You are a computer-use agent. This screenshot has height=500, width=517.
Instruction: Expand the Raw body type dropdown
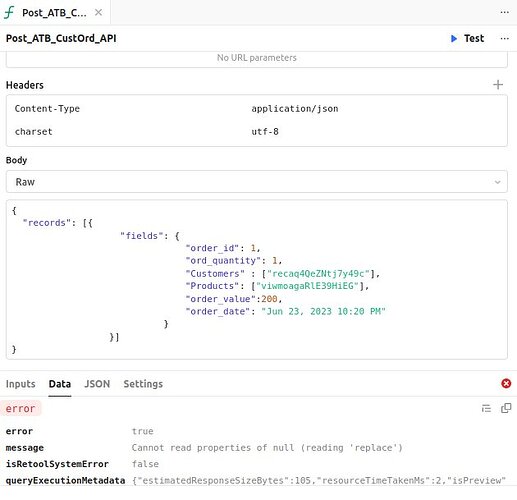(257, 182)
